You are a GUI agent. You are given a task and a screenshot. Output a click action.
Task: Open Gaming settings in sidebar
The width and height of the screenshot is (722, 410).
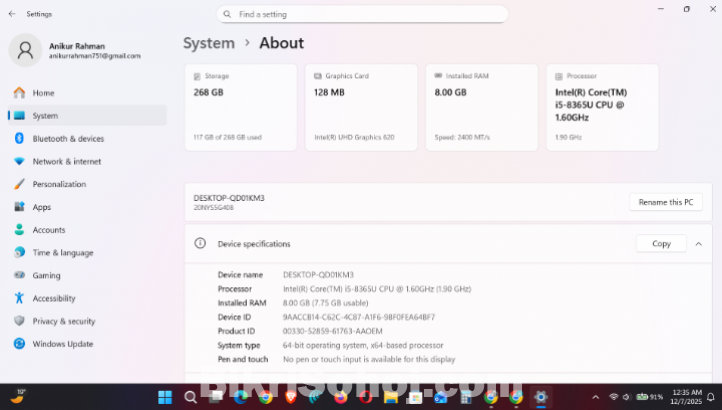[x=46, y=275]
